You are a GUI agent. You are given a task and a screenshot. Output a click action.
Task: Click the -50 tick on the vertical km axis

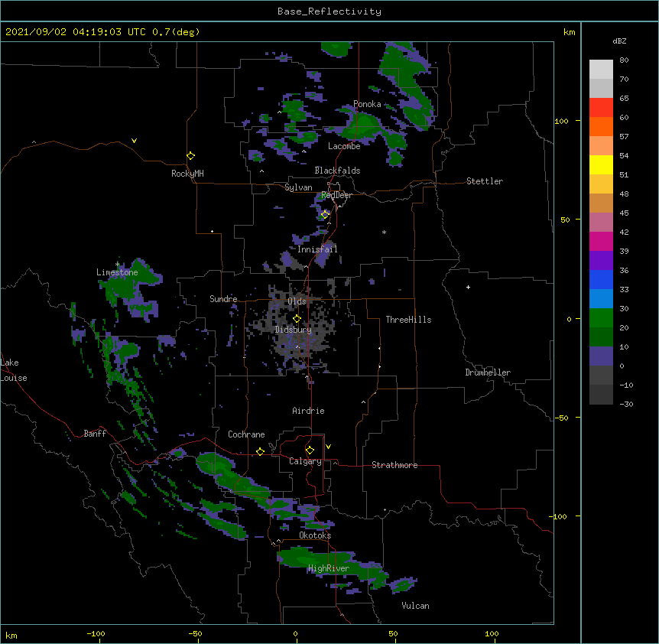[561, 418]
